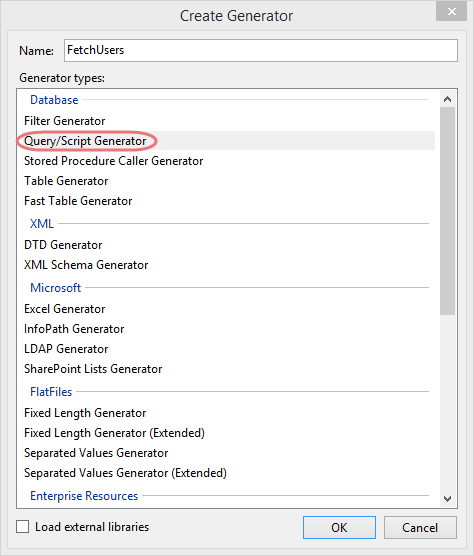Image resolution: width=474 pixels, height=556 pixels.
Task: Click the scrollbar down arrow
Action: click(x=447, y=499)
